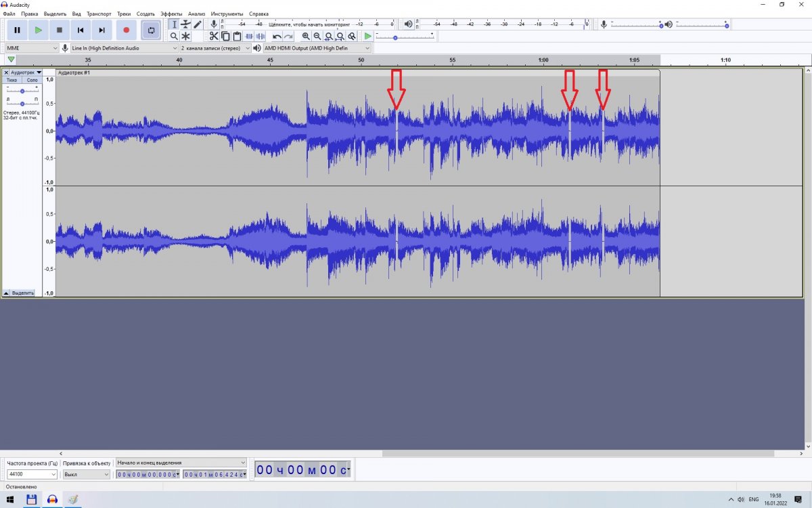Open the Инструменты menu
812x508 pixels.
(227, 14)
